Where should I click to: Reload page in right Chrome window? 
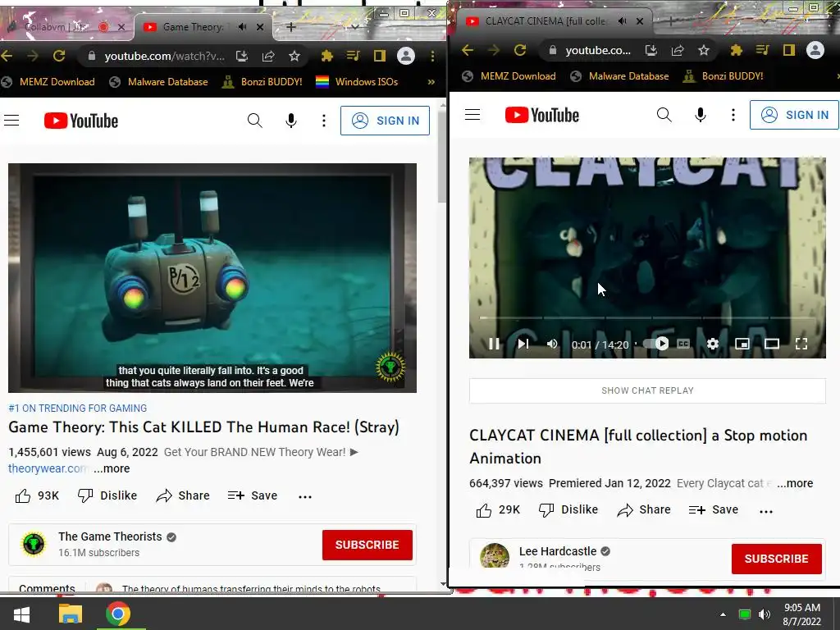point(519,50)
